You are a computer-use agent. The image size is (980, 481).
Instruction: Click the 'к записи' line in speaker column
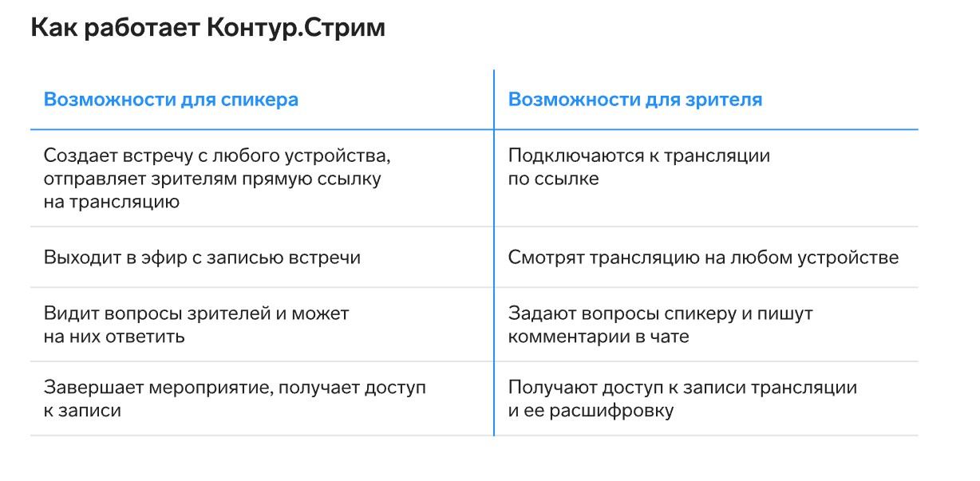[x=82, y=411]
